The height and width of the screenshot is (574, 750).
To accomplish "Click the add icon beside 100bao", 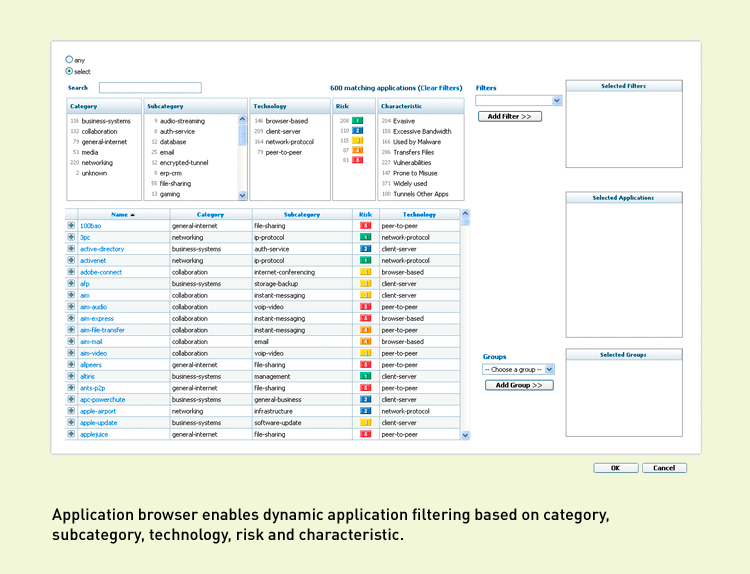I will (x=71, y=225).
